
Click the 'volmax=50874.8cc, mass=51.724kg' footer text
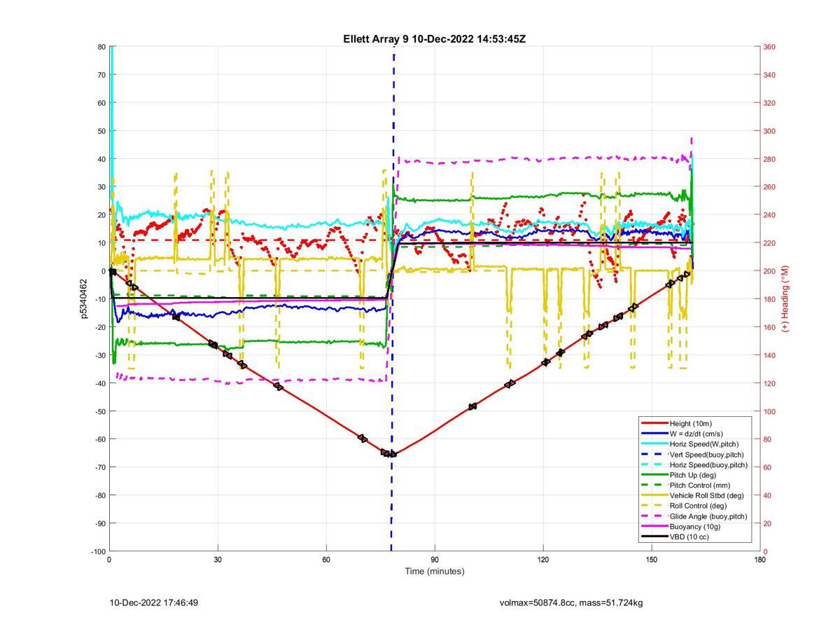click(x=571, y=602)
